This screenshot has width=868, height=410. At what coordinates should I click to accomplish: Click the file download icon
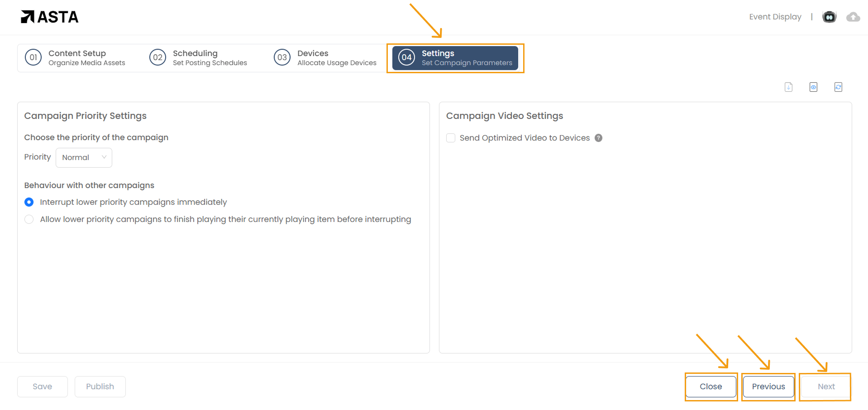[788, 87]
